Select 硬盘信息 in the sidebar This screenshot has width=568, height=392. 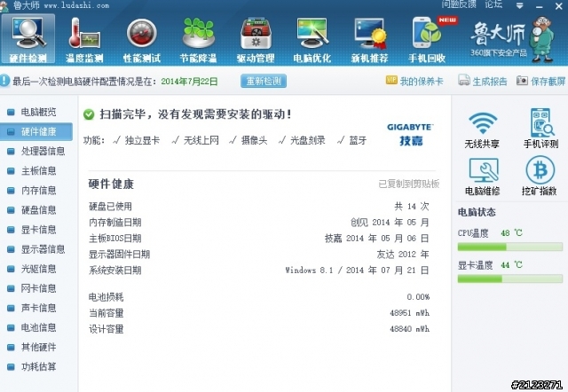tap(36, 210)
